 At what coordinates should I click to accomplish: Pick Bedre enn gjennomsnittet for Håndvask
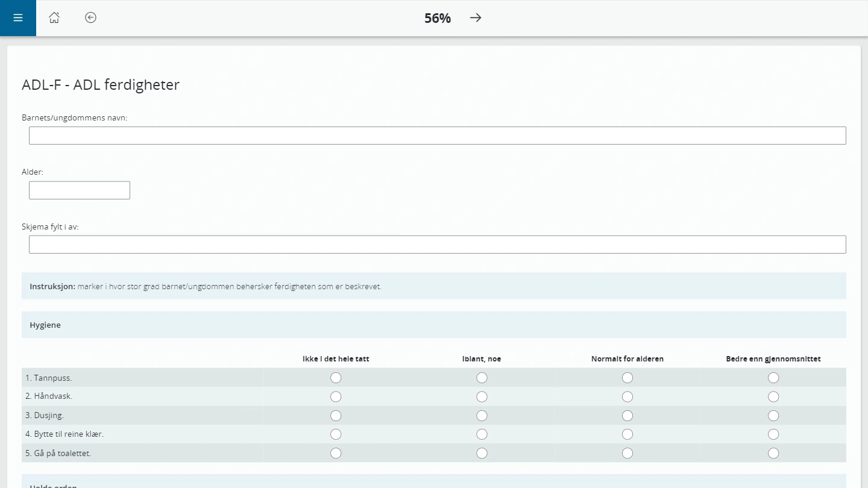[x=773, y=396]
